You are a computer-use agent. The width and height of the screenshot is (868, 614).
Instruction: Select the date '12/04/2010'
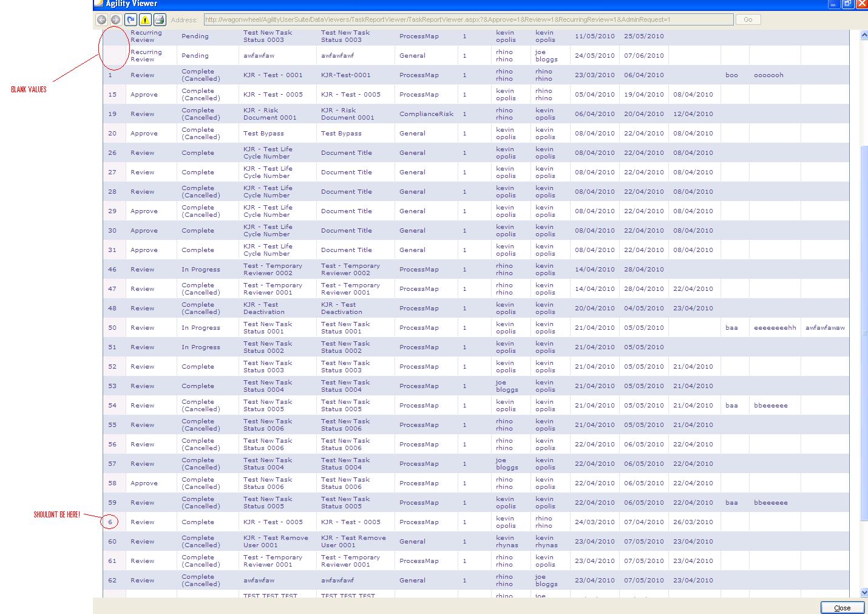click(x=693, y=114)
